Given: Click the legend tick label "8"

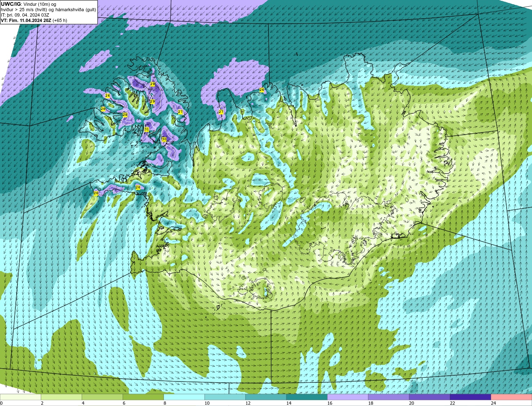Looking at the screenshot, I should point(165,403).
